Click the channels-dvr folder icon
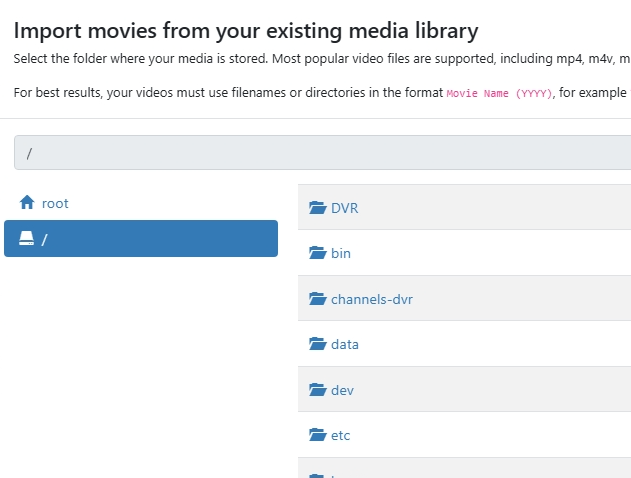This screenshot has height=478, width=631. [x=318, y=299]
